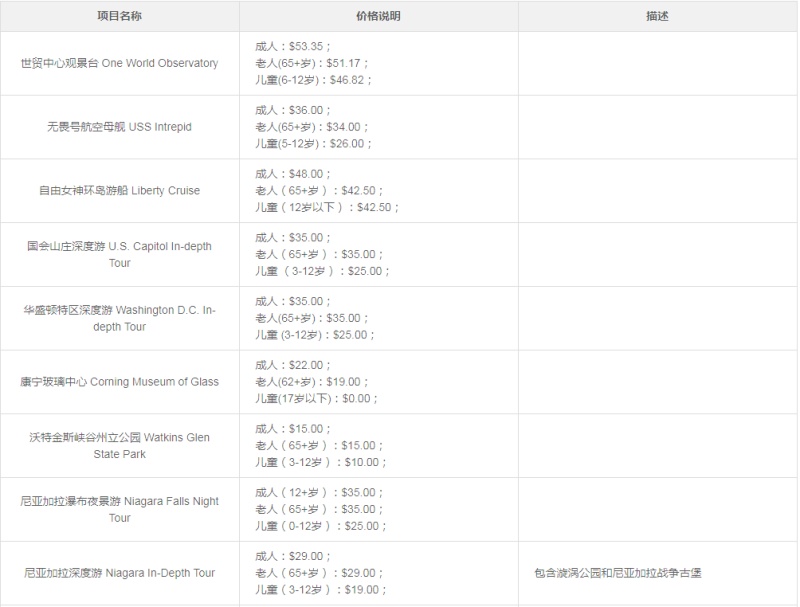Select 康宁玻璃中心 Corning Museum of Glass
Screen dimensions: 800x607
119,382
